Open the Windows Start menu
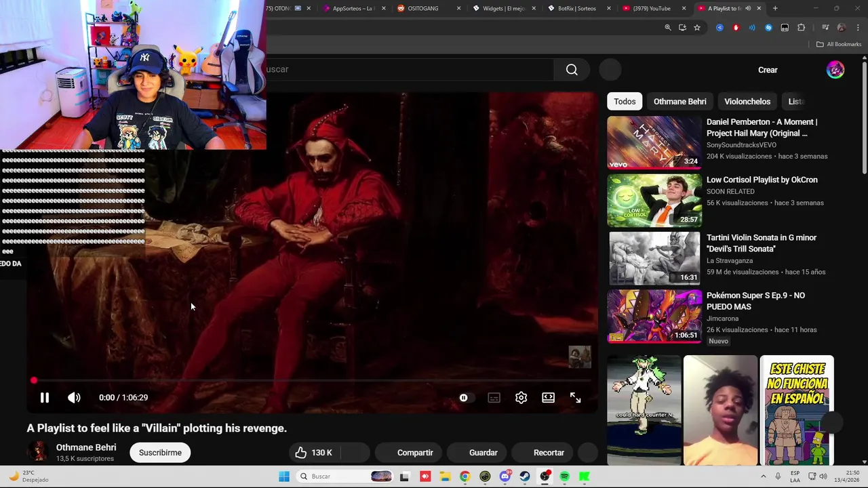The height and width of the screenshot is (488, 868). coord(284,476)
